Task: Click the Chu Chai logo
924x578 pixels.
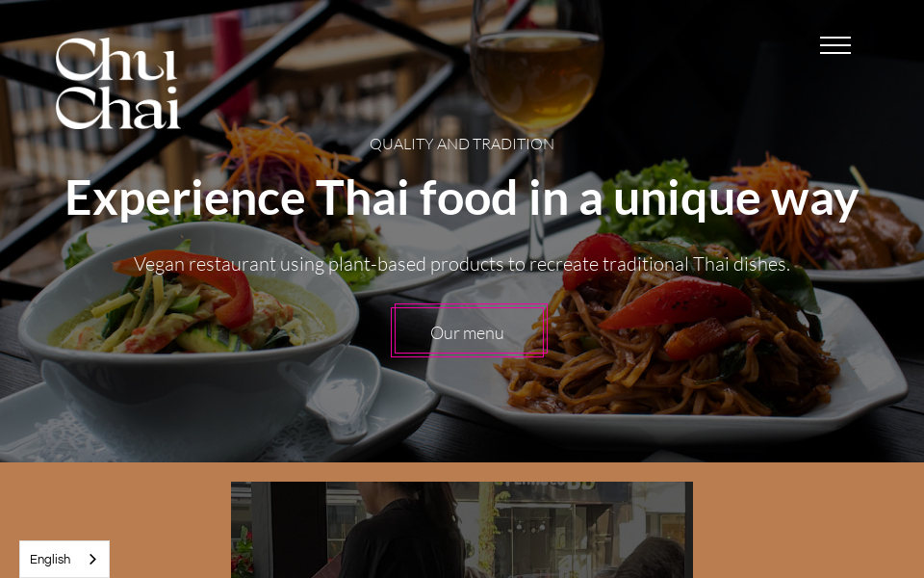Action: click(x=117, y=83)
